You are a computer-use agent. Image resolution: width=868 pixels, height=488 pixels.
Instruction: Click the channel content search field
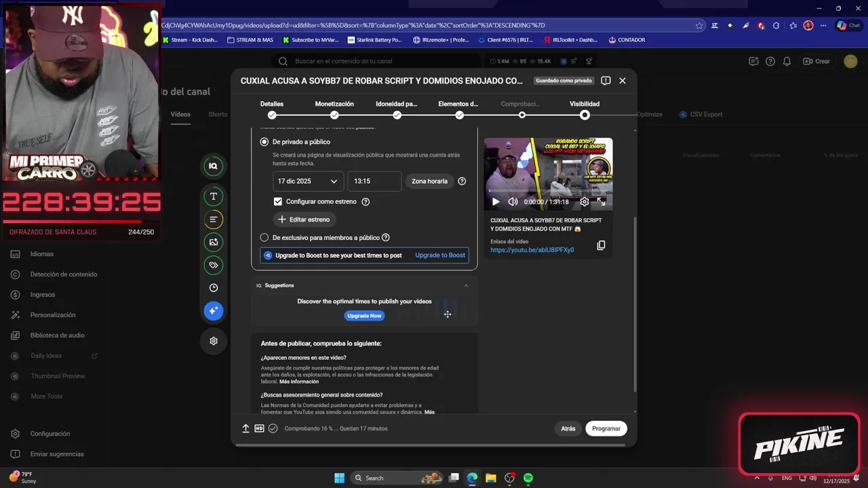pyautogui.click(x=376, y=61)
